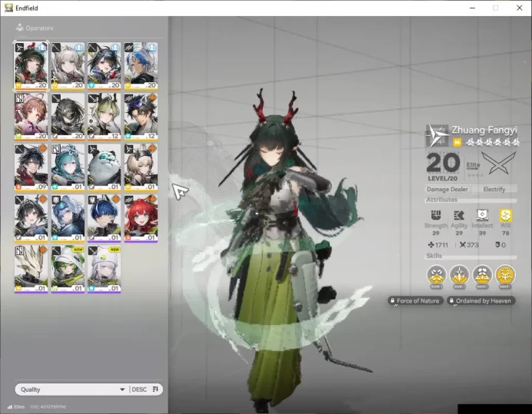The height and width of the screenshot is (414, 532).
Task: Click the Electrify tag
Action: click(494, 189)
